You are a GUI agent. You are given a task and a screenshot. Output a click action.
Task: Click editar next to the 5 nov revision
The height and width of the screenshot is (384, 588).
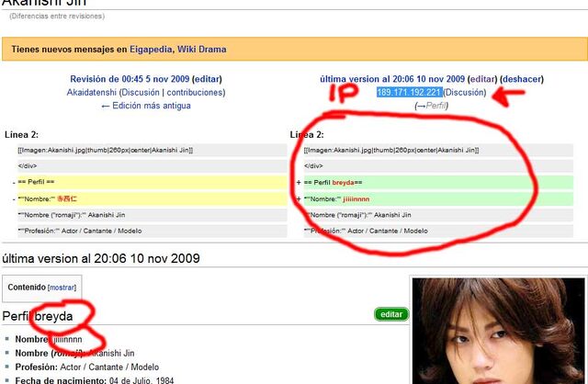pos(207,79)
